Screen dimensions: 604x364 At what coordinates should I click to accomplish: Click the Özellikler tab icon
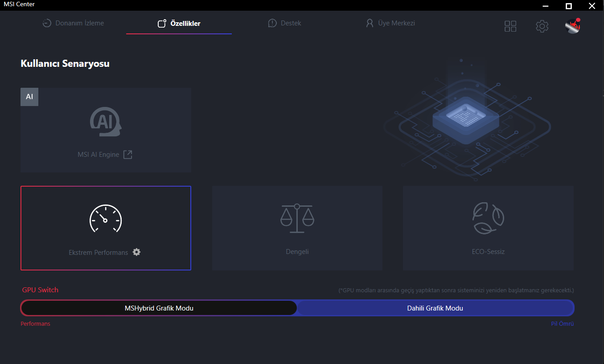(162, 24)
